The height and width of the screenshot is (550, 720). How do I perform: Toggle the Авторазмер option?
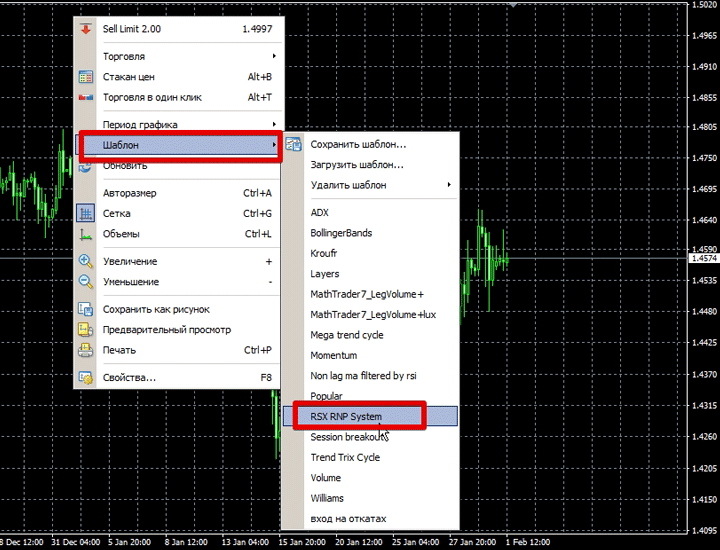click(129, 193)
